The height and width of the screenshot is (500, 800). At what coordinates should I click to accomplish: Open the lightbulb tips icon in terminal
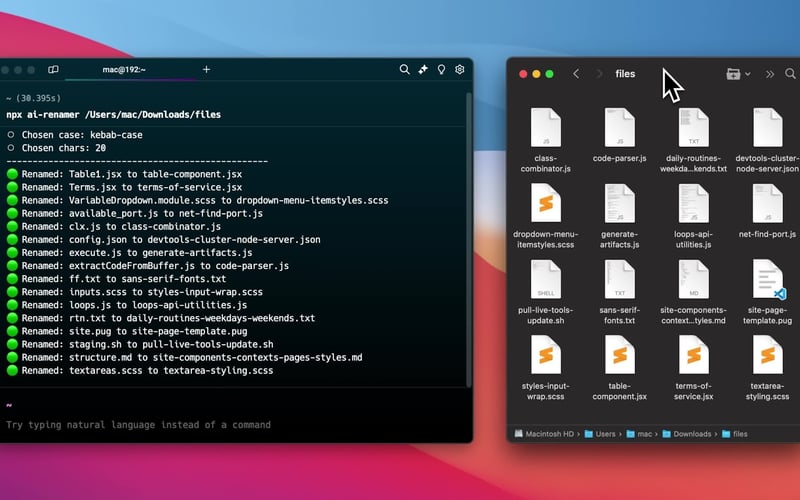pyautogui.click(x=441, y=69)
